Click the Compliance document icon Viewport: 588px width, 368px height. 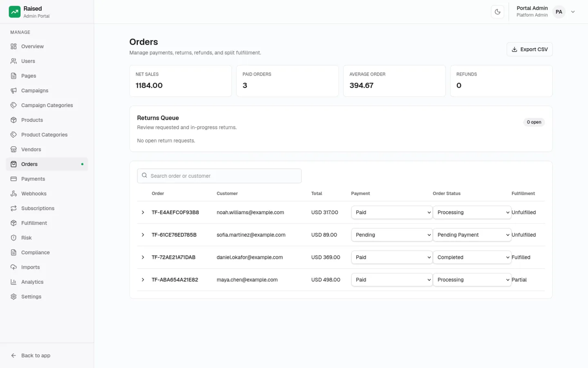pyautogui.click(x=13, y=252)
